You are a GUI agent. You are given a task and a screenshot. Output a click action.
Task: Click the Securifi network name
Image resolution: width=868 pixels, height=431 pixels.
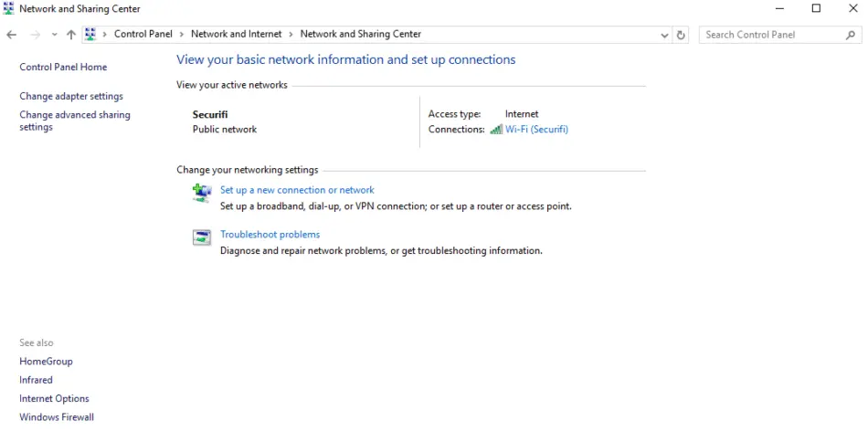coord(210,114)
